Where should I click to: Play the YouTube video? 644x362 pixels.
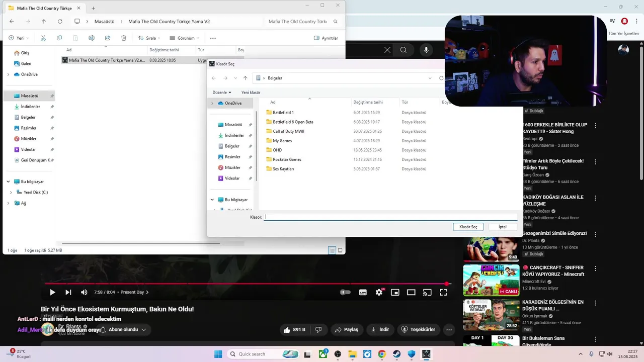(x=52, y=292)
